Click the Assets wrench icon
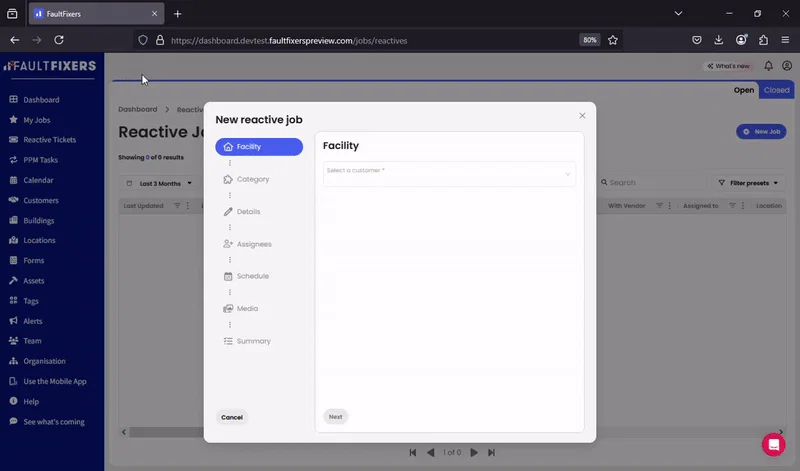Screen dimensions: 800x471 point(14,280)
